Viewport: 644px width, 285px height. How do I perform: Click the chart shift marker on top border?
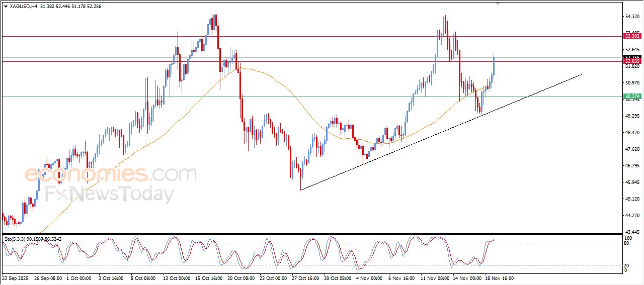click(498, 4)
